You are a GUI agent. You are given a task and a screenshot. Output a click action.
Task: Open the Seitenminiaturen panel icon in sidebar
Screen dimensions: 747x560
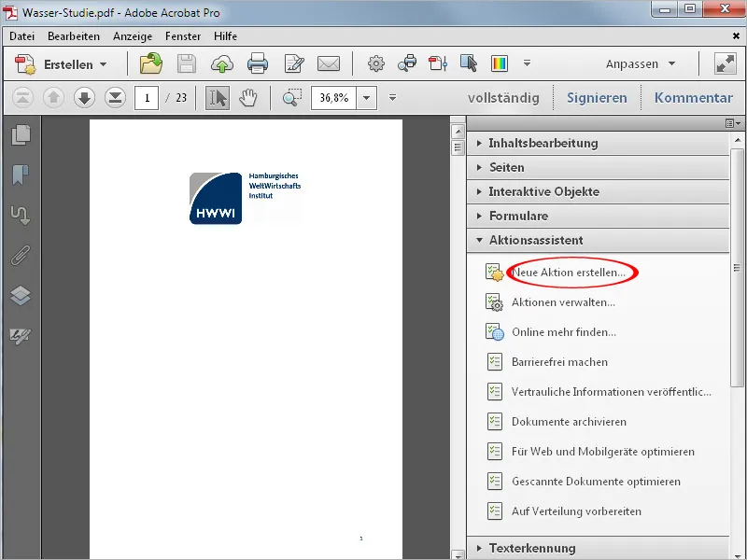point(21,133)
